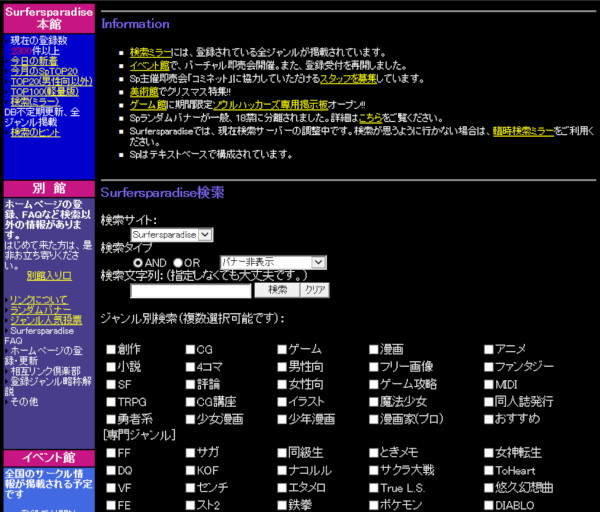The height and width of the screenshot is (512, 600).
Task: Tick the DQ checkbox
Action: coord(111,470)
